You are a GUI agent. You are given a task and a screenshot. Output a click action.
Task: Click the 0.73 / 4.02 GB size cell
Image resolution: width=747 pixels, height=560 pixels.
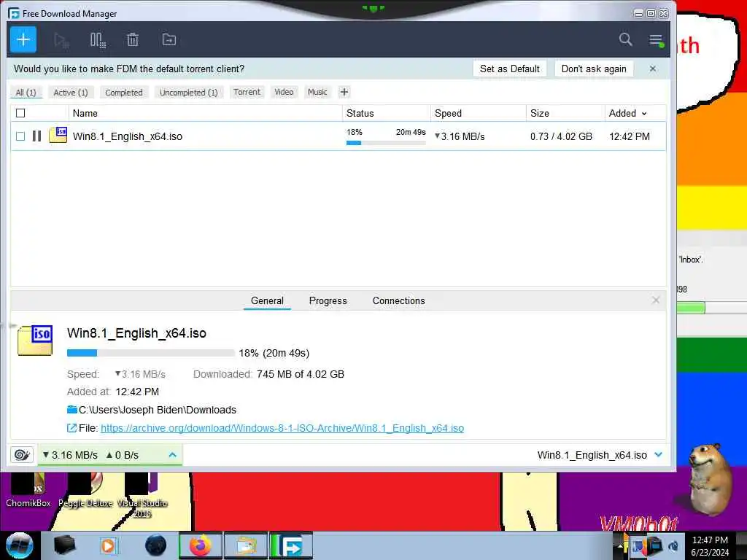point(561,136)
